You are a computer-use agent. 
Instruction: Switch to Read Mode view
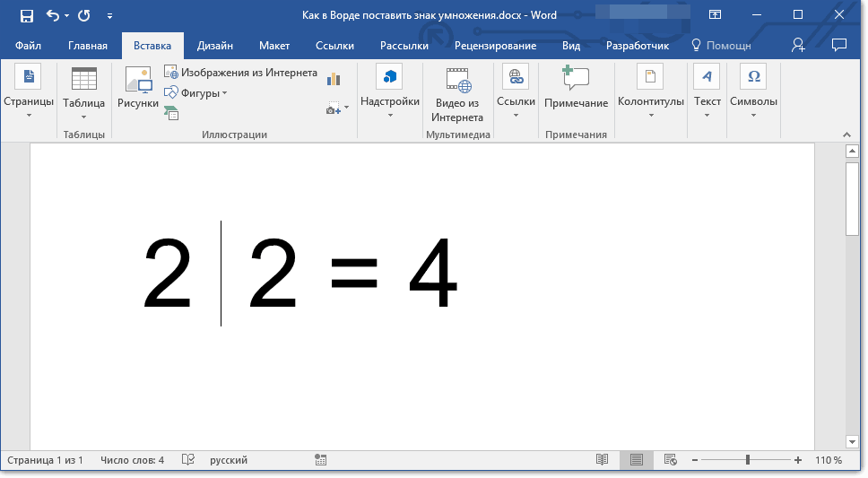pos(603,460)
